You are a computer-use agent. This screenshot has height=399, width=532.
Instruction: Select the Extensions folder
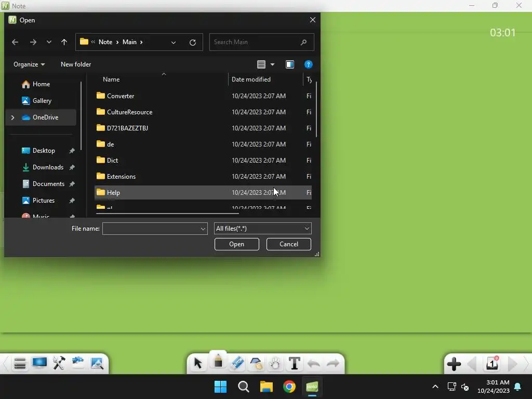(x=203, y=177)
